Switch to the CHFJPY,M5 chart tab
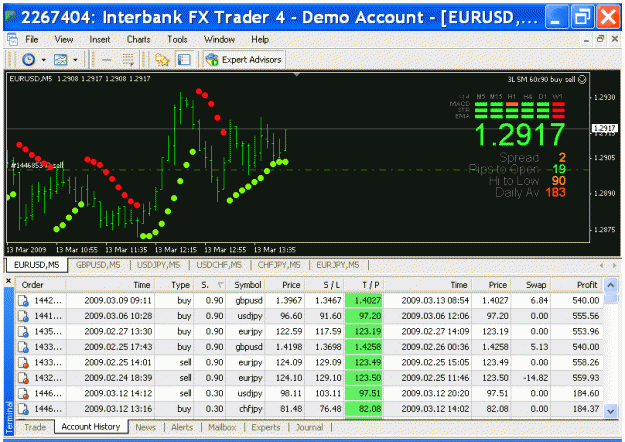Viewport: 625px width, 442px height. click(279, 265)
